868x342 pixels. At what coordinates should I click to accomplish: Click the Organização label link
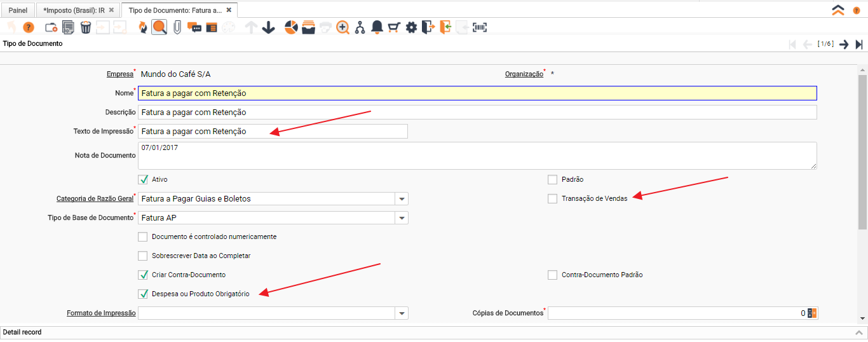click(x=524, y=74)
